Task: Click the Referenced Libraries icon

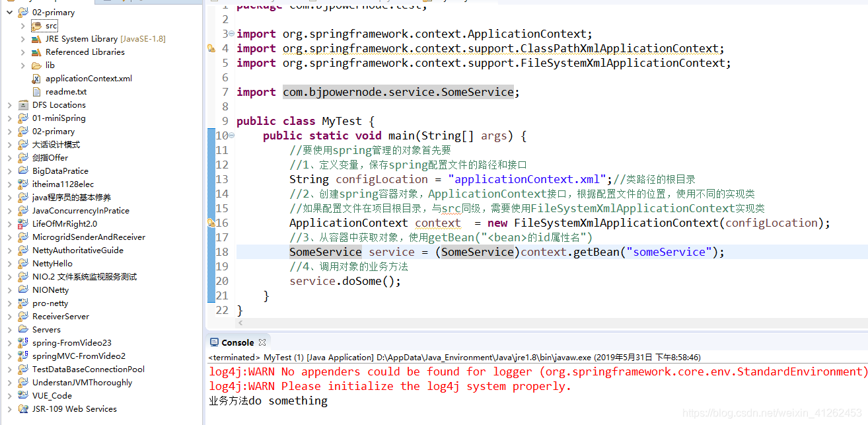Action: [37, 52]
